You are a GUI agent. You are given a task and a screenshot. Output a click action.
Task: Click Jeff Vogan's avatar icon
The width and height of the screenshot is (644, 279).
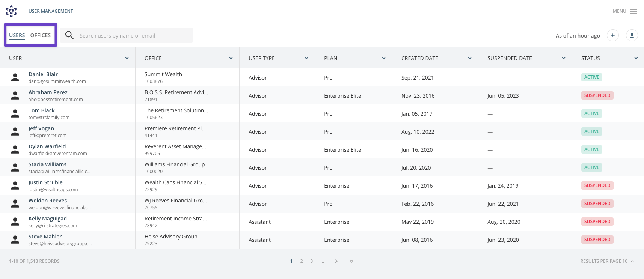(x=15, y=131)
